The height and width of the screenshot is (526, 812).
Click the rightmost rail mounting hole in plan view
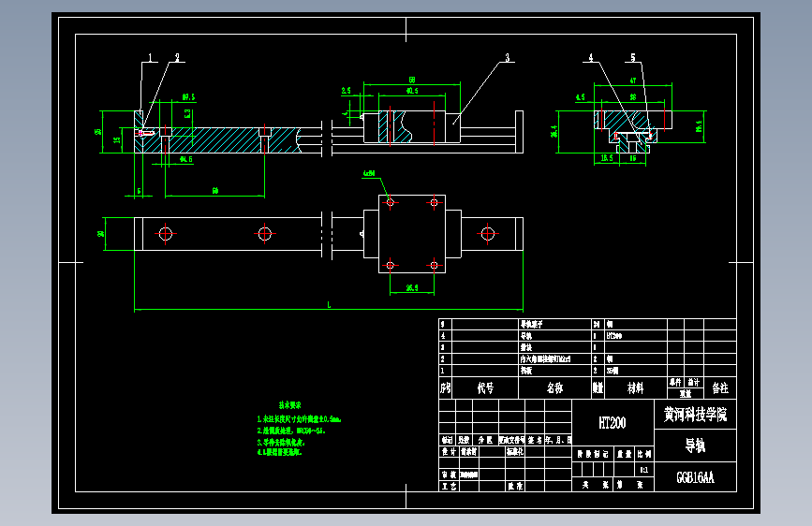click(488, 233)
